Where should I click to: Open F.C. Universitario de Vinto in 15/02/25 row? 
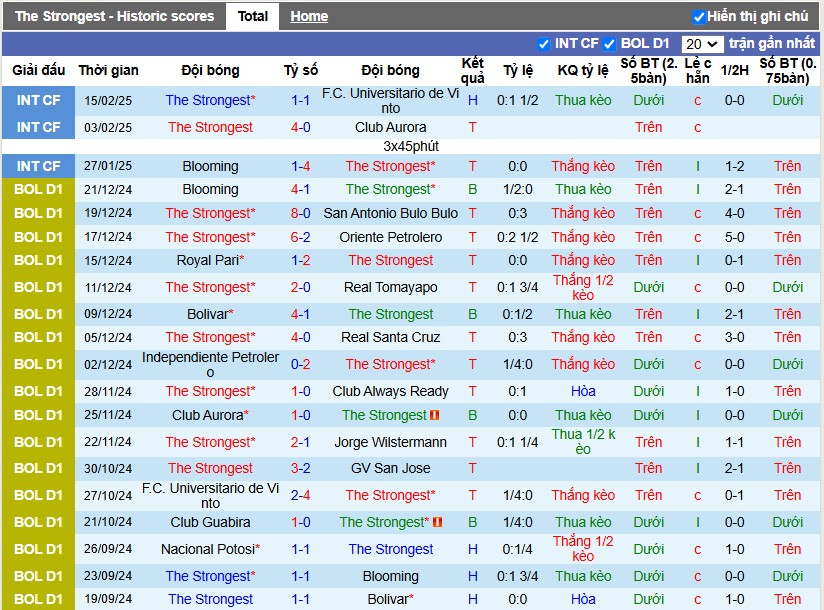pyautogui.click(x=390, y=101)
